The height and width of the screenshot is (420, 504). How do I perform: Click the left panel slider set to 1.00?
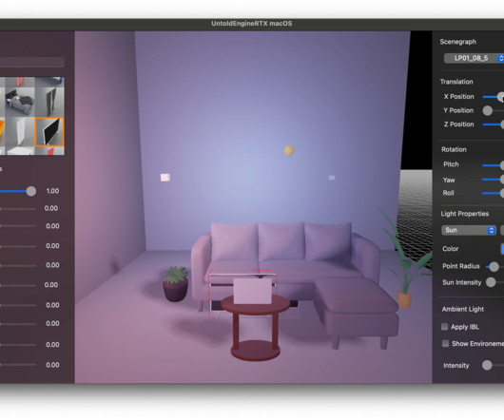coord(31,191)
